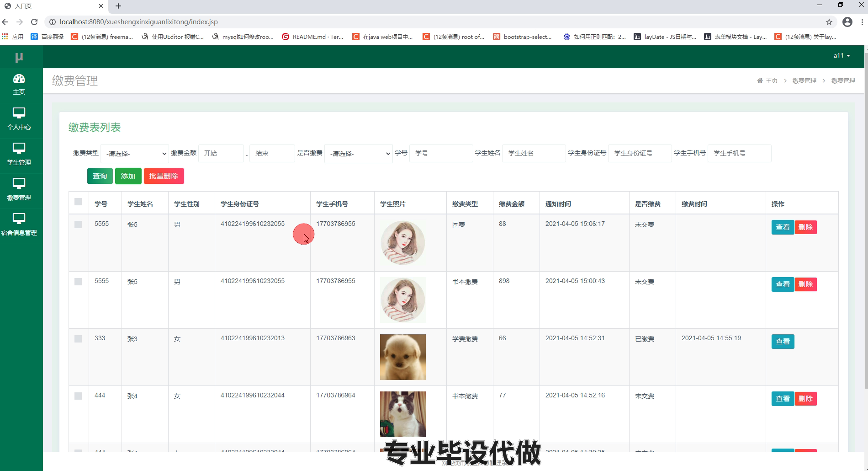This screenshot has height=471, width=868.
Task: Open 个人中心 monitor icon in sidebar
Action: 19,113
